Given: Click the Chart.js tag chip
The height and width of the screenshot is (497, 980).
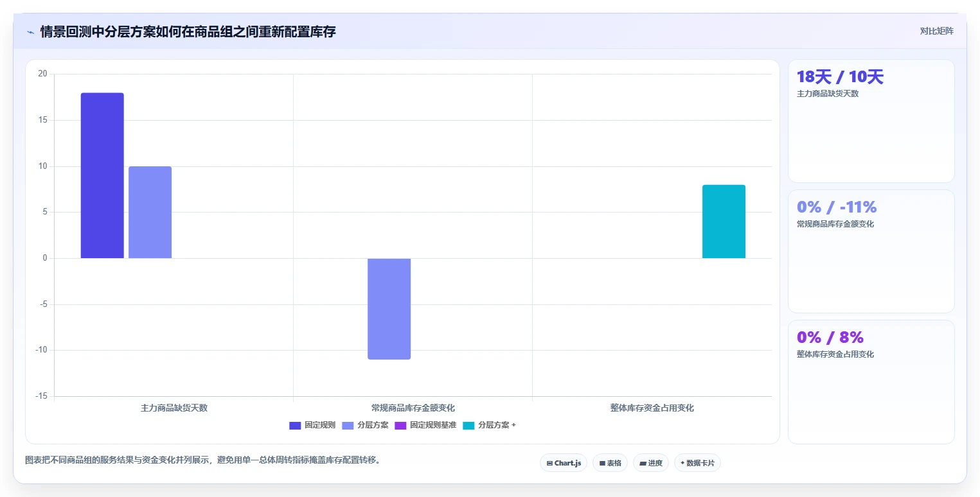Looking at the screenshot, I should click(x=564, y=463).
